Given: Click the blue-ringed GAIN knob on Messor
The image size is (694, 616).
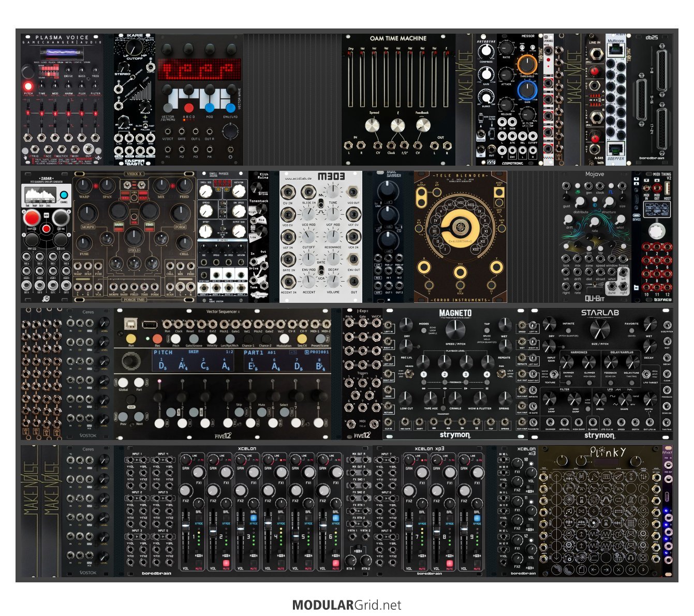Looking at the screenshot, I should coord(526,90).
